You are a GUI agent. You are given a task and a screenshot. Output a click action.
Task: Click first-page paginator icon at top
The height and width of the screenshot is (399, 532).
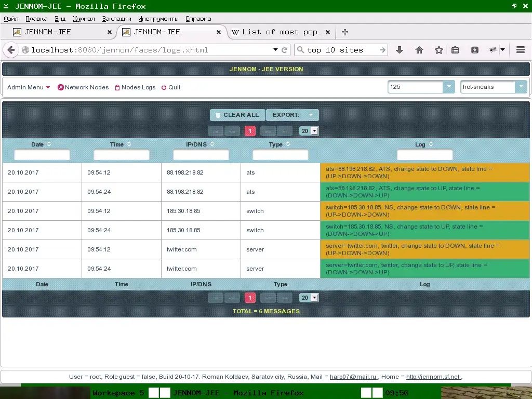click(x=216, y=131)
